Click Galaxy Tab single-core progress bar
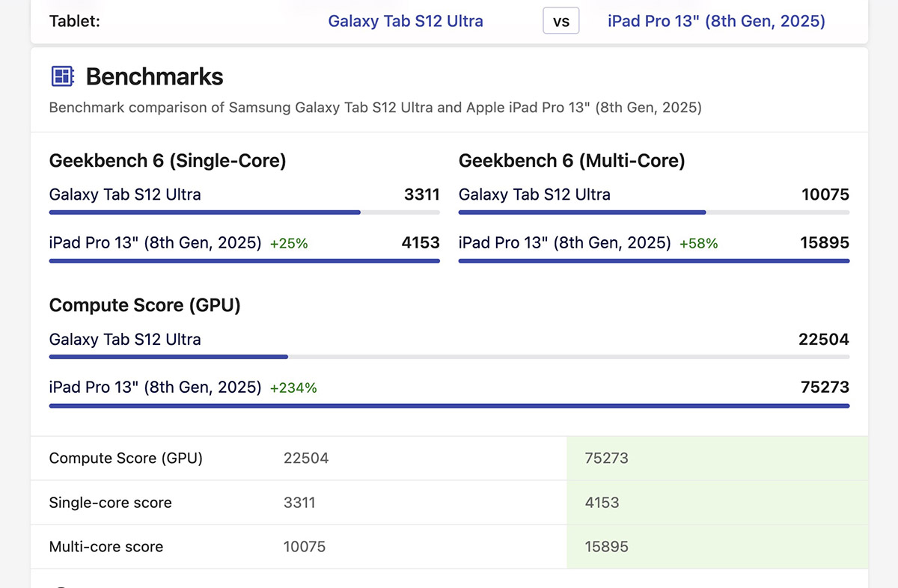The width and height of the screenshot is (898, 588). [x=245, y=212]
